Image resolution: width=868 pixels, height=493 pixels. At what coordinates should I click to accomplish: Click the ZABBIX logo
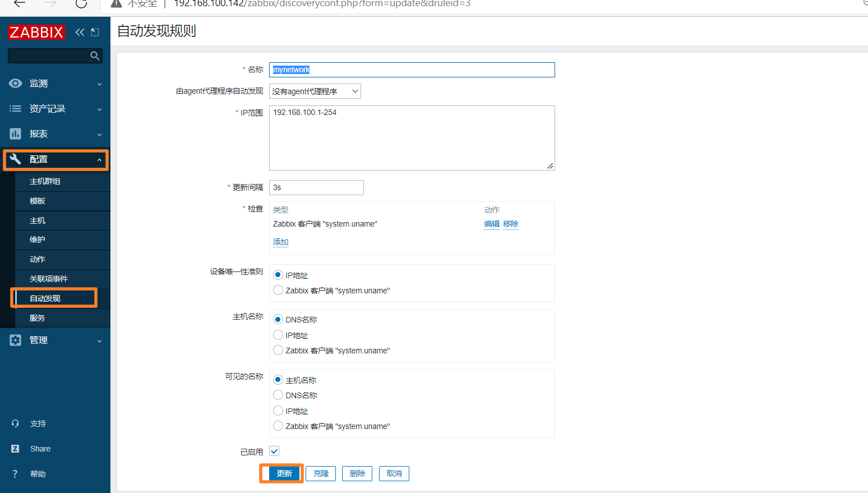point(36,32)
